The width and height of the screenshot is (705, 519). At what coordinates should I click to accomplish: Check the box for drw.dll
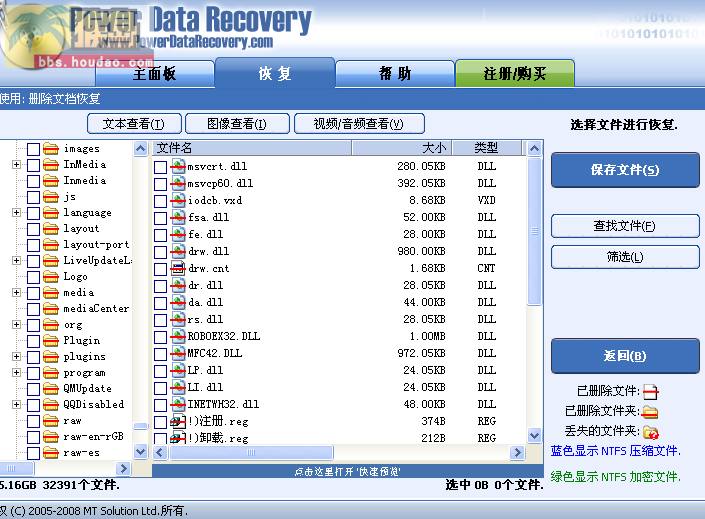(x=161, y=252)
